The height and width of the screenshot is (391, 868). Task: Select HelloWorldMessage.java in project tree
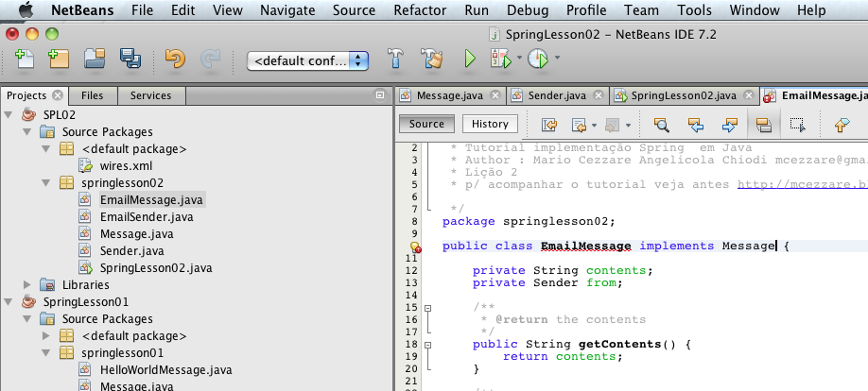tap(165, 370)
